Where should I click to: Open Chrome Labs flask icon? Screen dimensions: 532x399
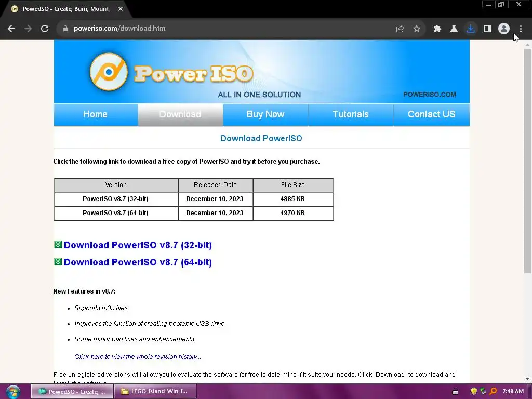(x=454, y=29)
